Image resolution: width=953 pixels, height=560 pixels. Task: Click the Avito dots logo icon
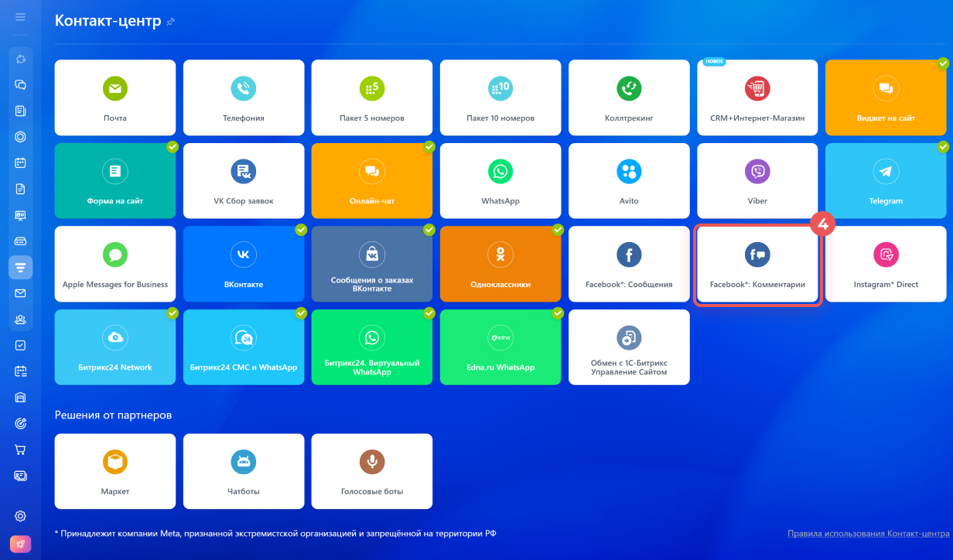pos(629,172)
